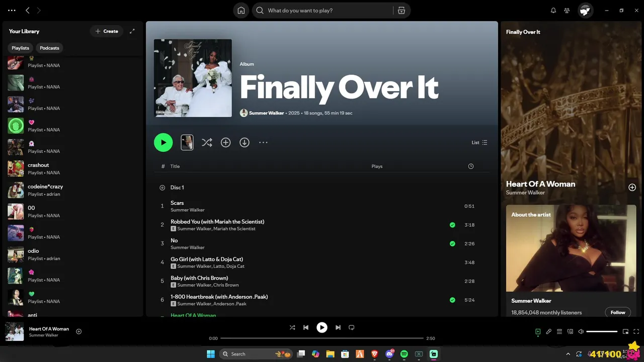Viewport: 644px width, 362px height.
Task: Open Chris Brown artist link
Action: coord(226,285)
